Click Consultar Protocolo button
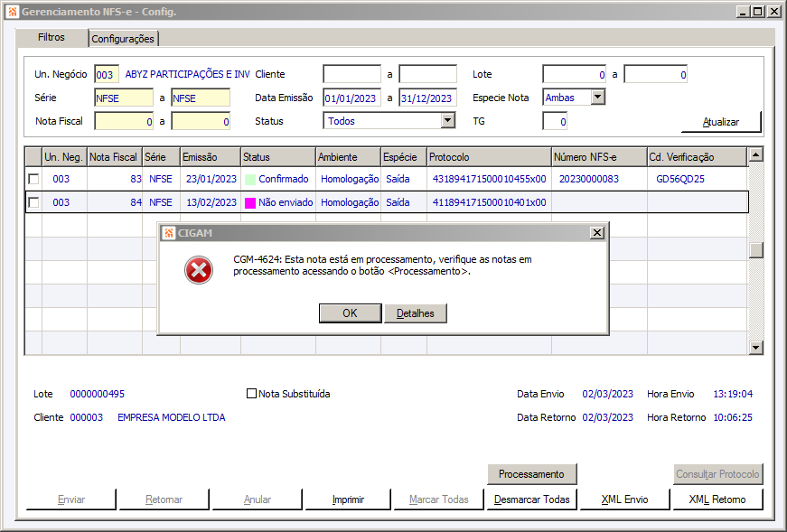Viewport: 787px width, 532px height. click(x=717, y=474)
